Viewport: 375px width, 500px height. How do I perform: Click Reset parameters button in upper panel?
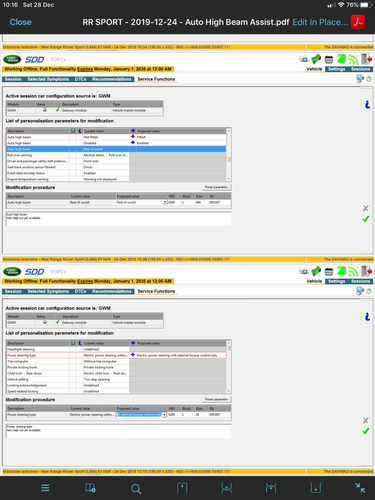[216, 187]
